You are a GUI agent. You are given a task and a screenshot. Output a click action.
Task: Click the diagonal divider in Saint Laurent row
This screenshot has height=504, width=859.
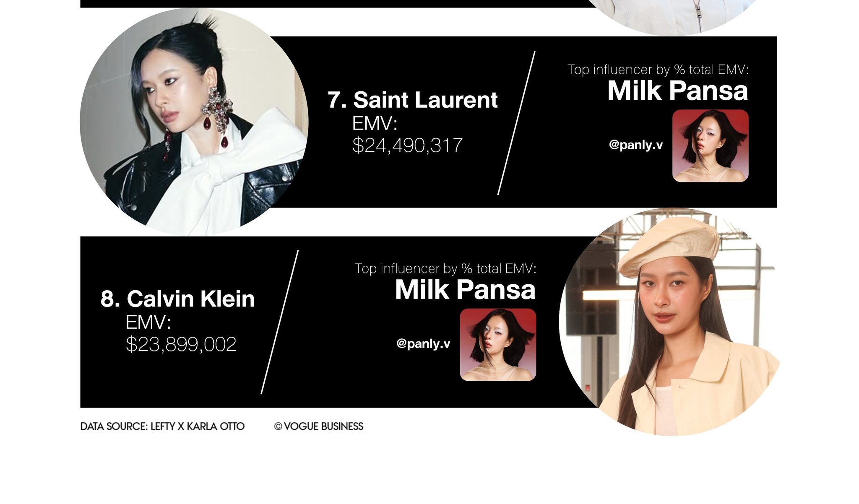516,123
